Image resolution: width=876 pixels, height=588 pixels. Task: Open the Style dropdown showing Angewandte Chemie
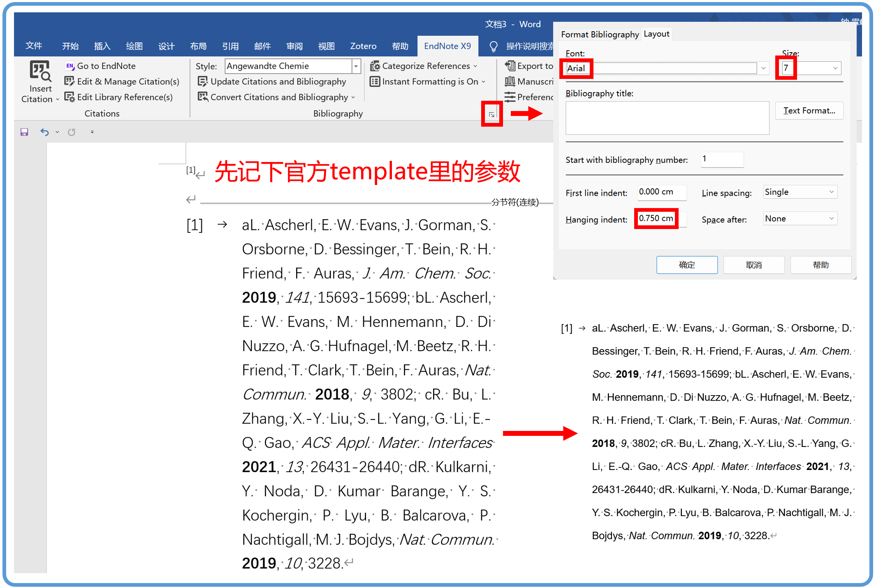coord(355,66)
